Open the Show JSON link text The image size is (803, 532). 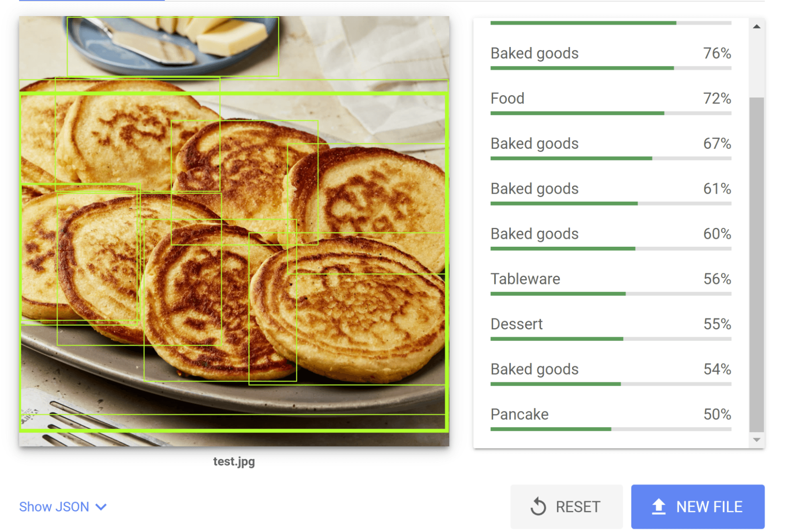coord(54,507)
